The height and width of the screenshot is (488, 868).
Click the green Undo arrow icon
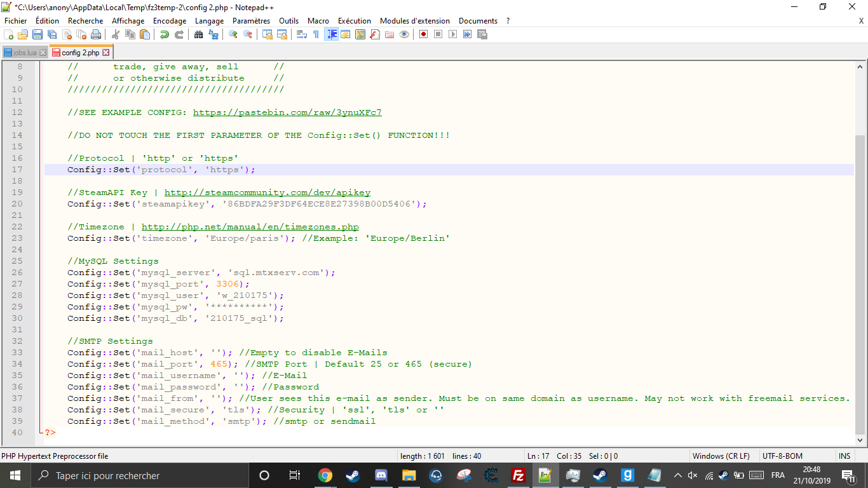(165, 34)
